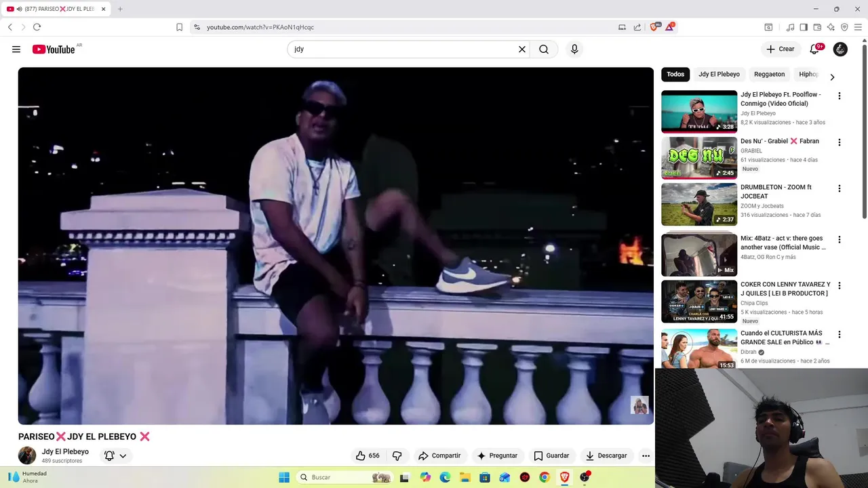Click the browser share page icon
Screen dimensions: 868x488
[637, 27]
